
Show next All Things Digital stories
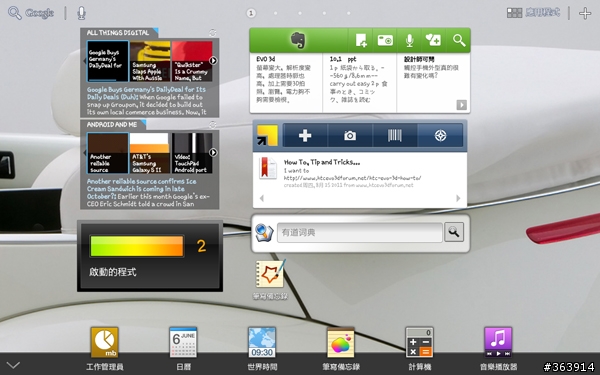coord(213,60)
